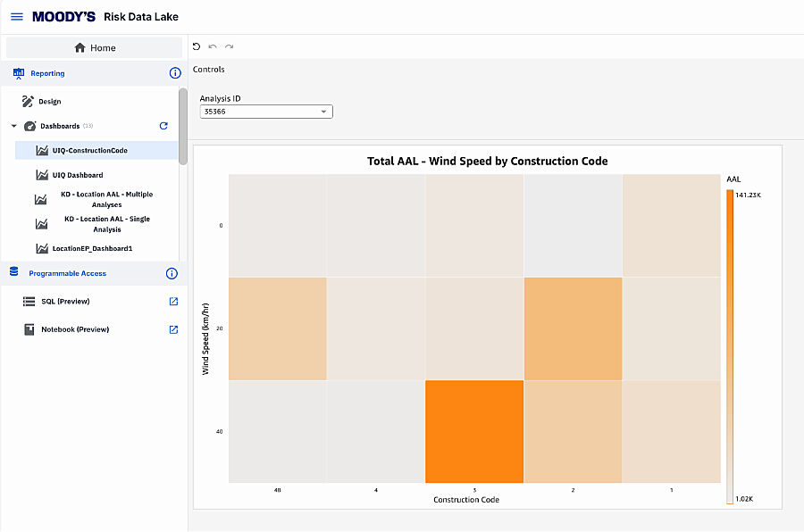This screenshot has width=804, height=532.
Task: Click the Controls section label
Action: coord(209,70)
